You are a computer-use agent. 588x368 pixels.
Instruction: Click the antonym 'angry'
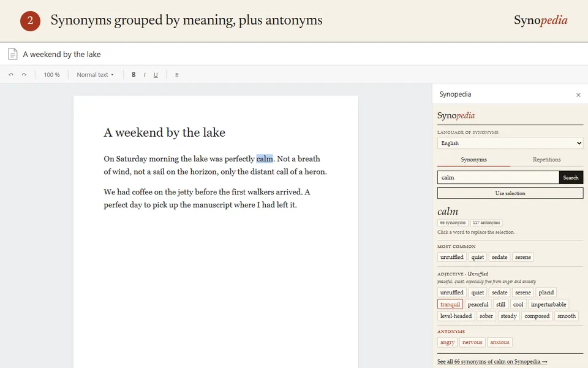click(447, 342)
